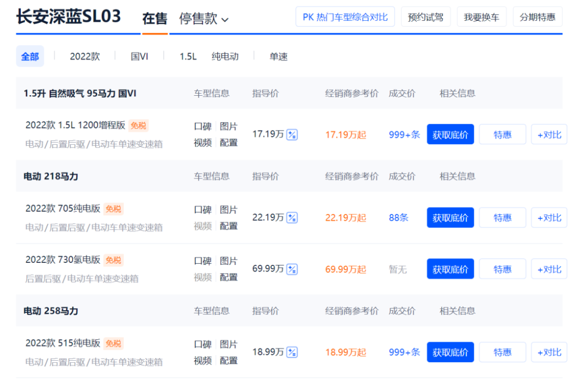Expand the 停售款 dropdown
This screenshot has height=383, width=588.
pos(204,18)
